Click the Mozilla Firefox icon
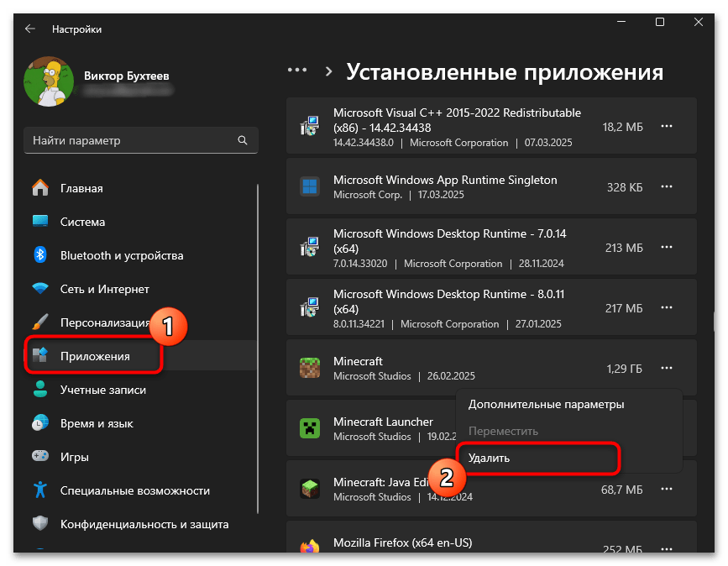Image resolution: width=728 pixels, height=566 pixels. 310,547
